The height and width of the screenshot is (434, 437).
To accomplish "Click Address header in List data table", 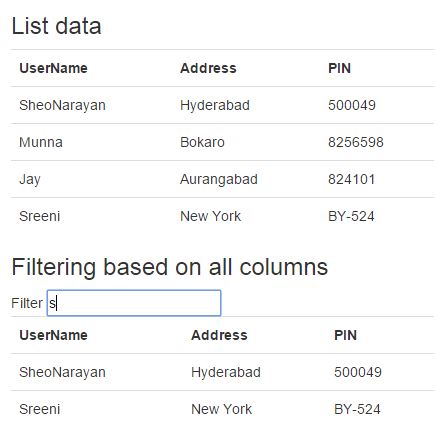I will click(x=208, y=68).
